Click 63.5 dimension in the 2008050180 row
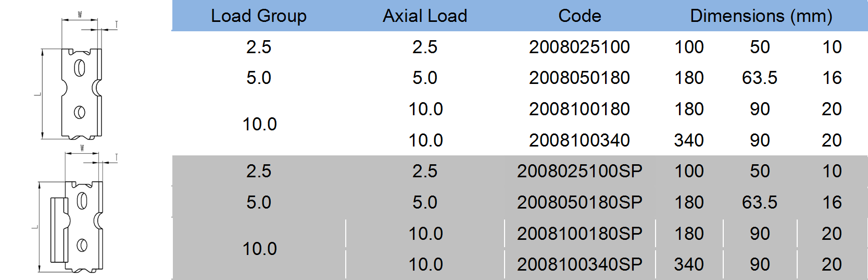868x280 pixels. (x=759, y=78)
